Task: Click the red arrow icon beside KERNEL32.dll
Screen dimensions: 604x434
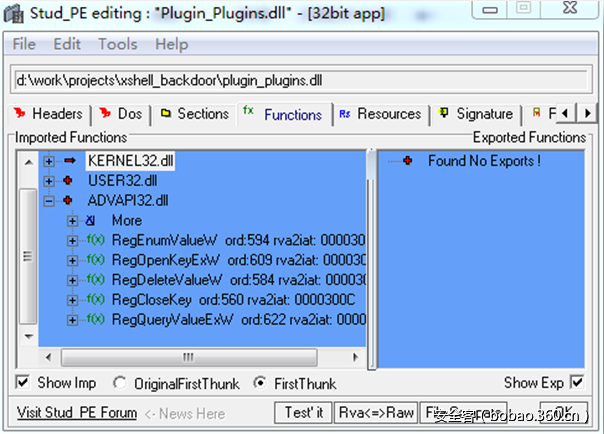Action: tap(70, 160)
